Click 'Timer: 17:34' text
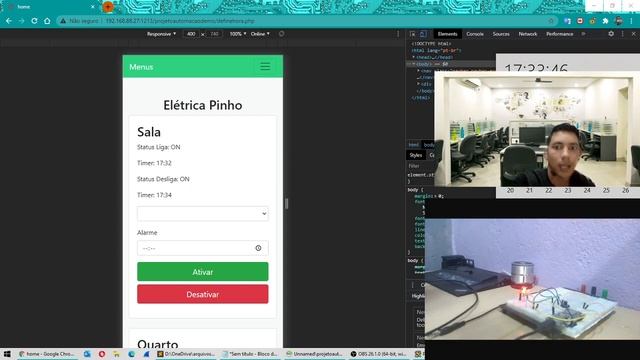Screen dimensions: 640x360 click(x=154, y=195)
